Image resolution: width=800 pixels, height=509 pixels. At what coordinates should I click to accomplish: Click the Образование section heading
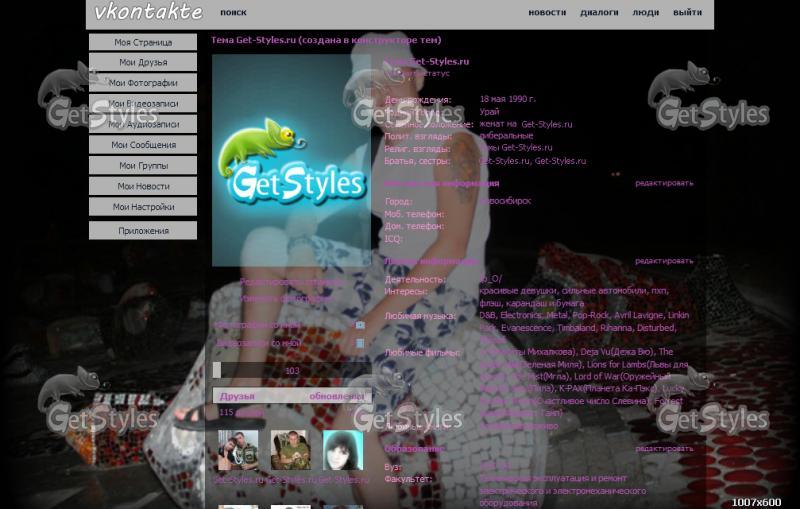coord(414,449)
